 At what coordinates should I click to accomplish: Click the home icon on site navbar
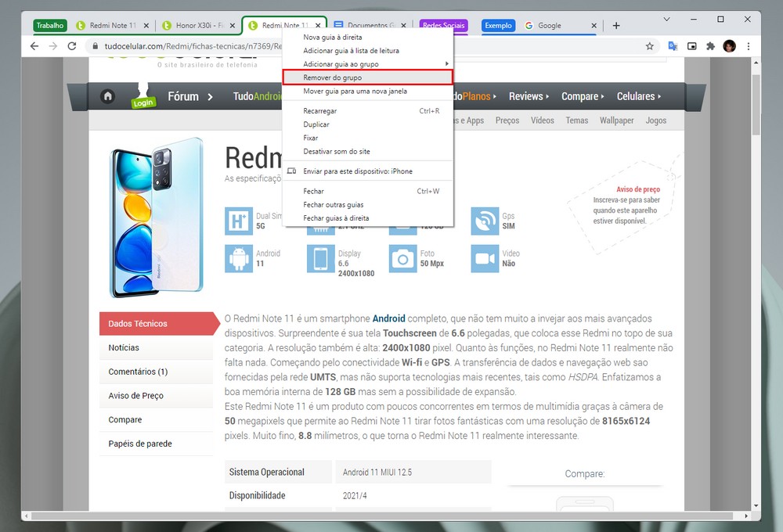point(107,96)
